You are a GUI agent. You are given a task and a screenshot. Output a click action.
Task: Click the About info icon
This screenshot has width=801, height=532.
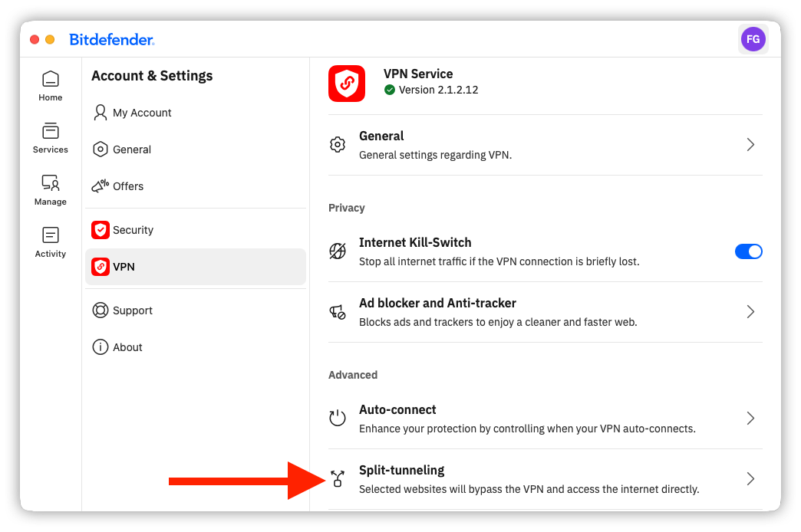click(x=100, y=347)
